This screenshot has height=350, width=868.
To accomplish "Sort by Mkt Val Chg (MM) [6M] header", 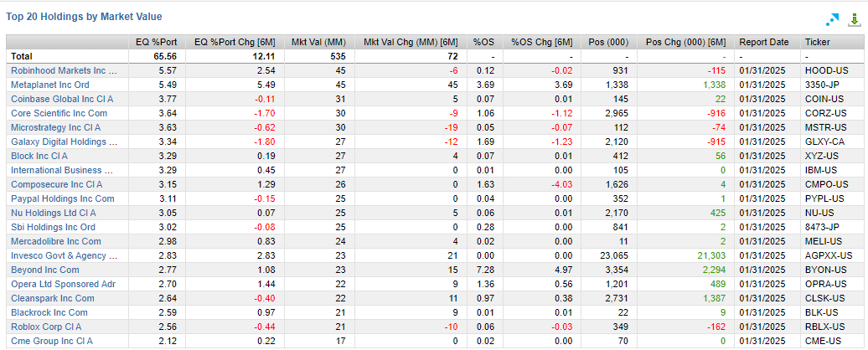I will pos(411,42).
